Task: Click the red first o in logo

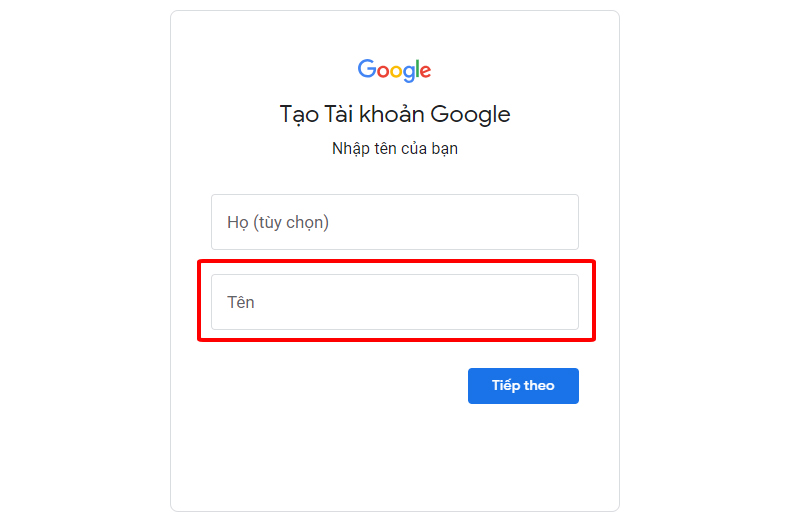Action: (383, 71)
